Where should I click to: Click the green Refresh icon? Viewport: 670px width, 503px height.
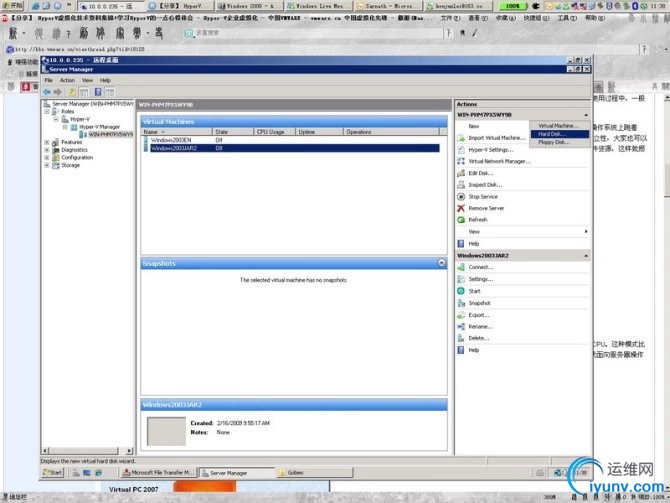click(x=461, y=220)
